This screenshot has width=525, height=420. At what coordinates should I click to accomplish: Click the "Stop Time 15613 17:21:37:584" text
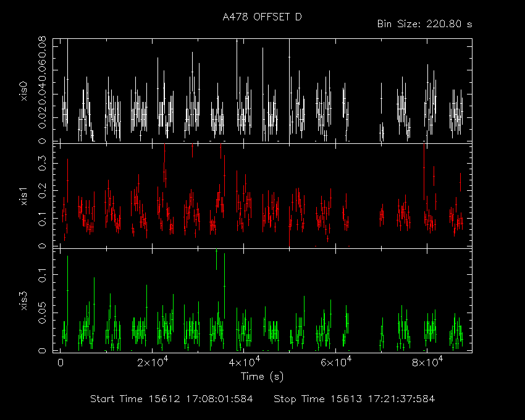click(355, 399)
